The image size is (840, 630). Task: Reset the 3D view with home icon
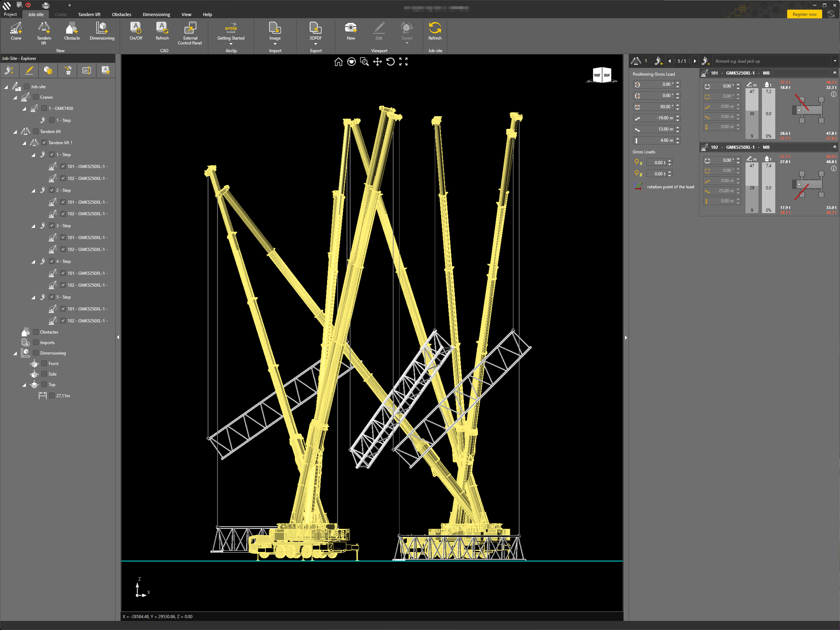coord(338,62)
